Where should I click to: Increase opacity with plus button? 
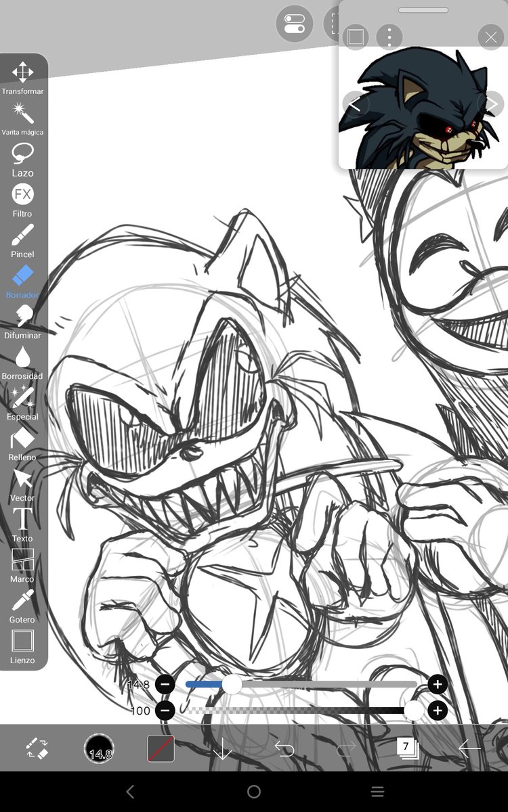coord(438,710)
